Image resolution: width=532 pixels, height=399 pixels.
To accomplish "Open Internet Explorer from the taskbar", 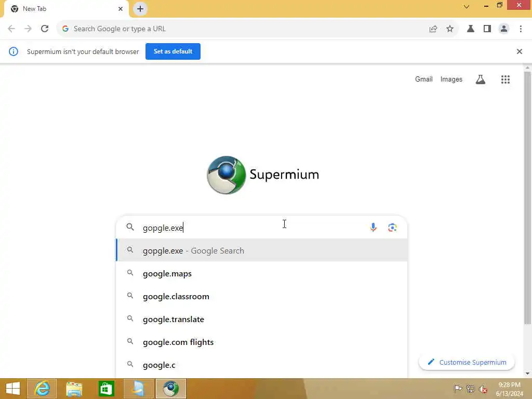I will (x=42, y=389).
